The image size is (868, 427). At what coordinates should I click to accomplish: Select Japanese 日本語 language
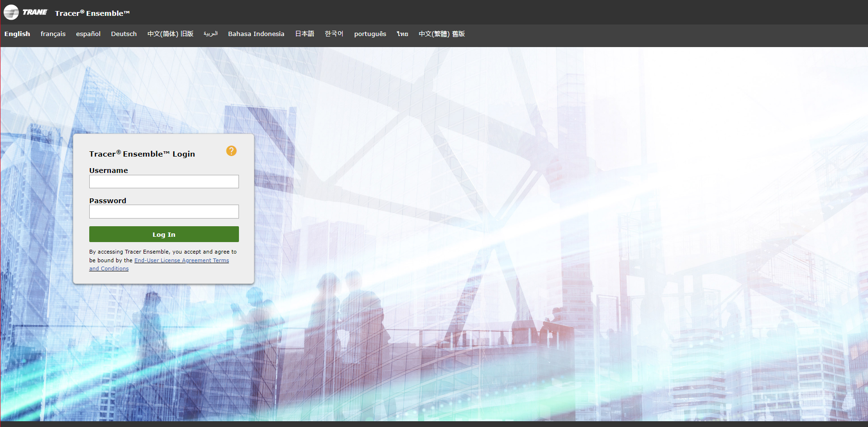point(305,34)
